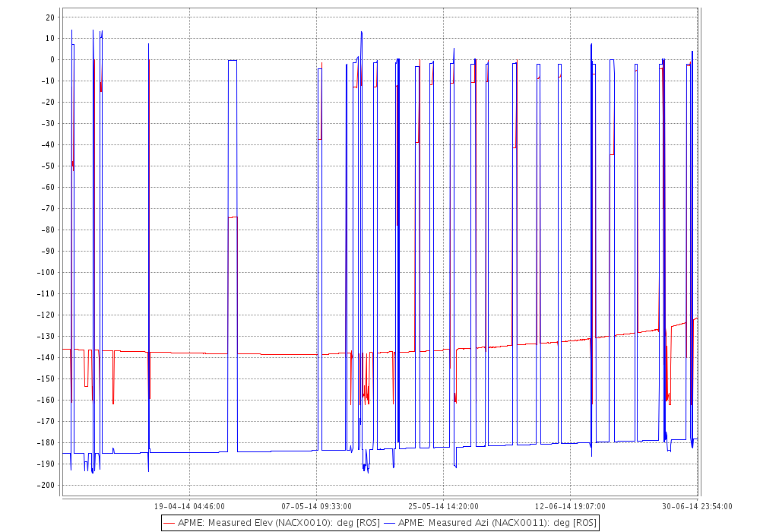Image resolution: width=760 pixels, height=532 pixels.
Task: Click the blue Measured Azi legend line
Action: coord(390,524)
